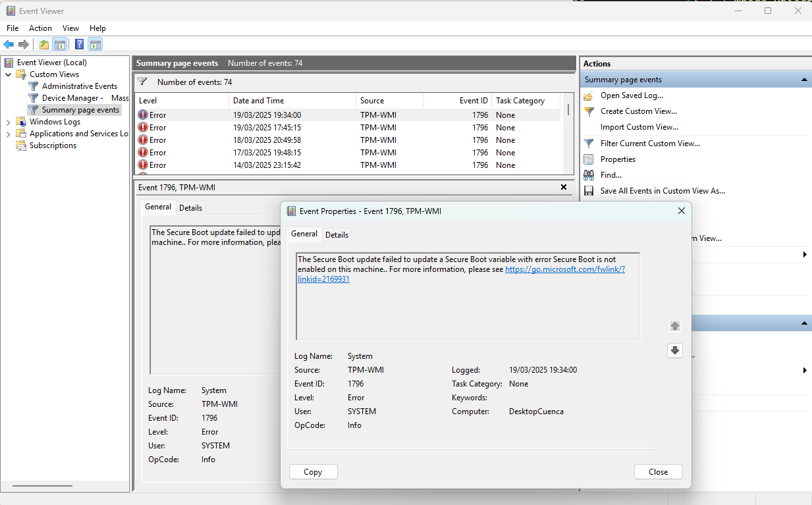Sort events by the Task Category column
812x505 pixels.
(526, 101)
